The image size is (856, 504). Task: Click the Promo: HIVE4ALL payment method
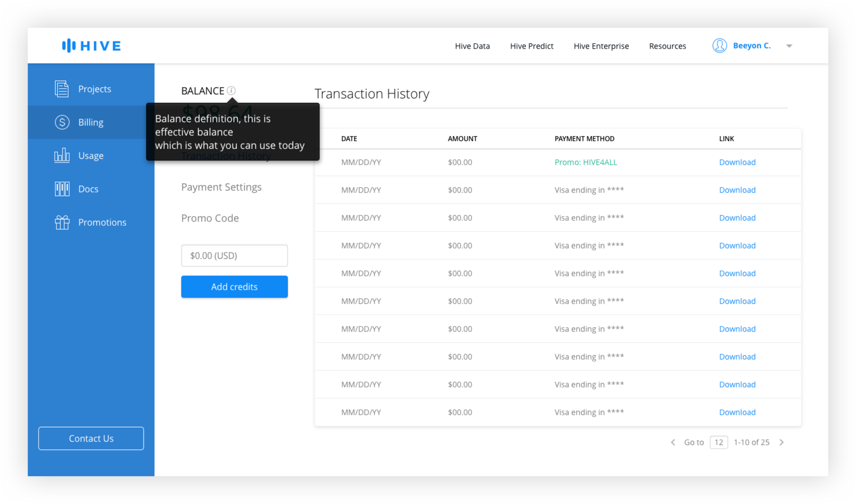point(586,162)
